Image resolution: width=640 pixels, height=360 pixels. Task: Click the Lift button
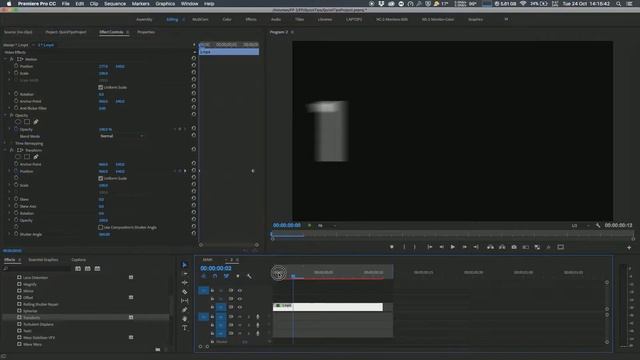tap(490, 247)
